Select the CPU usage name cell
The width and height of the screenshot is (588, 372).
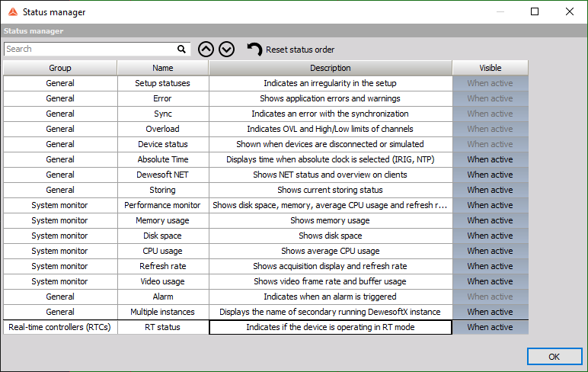click(163, 251)
